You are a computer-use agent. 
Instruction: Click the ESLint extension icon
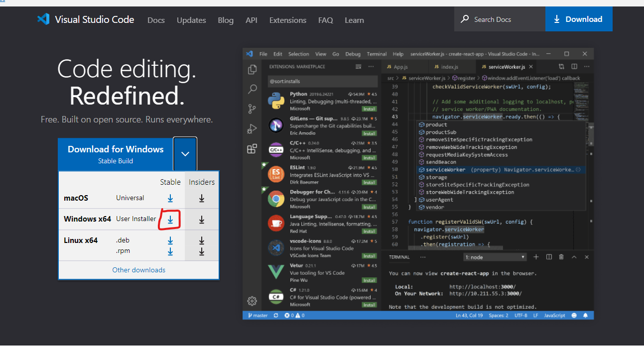(276, 174)
